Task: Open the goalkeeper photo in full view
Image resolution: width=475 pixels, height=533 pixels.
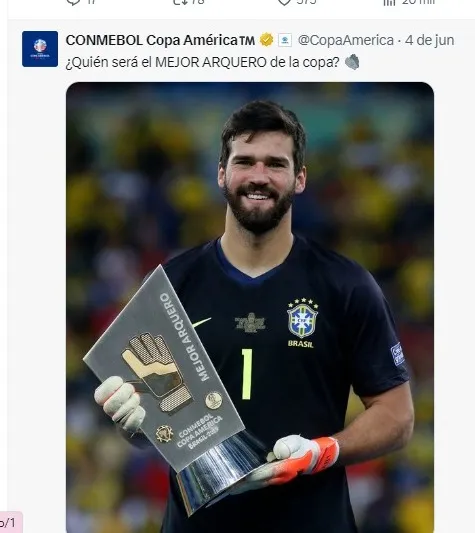Action: coord(250,307)
